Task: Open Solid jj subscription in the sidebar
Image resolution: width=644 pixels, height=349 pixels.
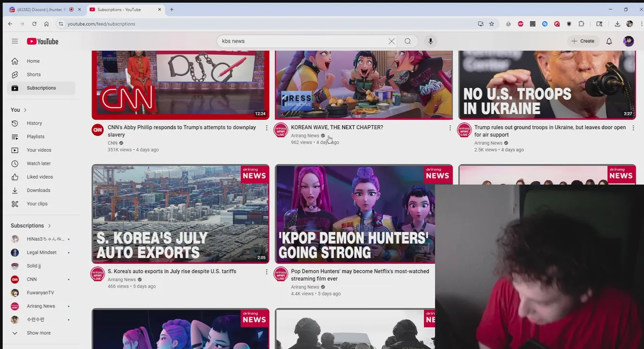Action: 42,266
